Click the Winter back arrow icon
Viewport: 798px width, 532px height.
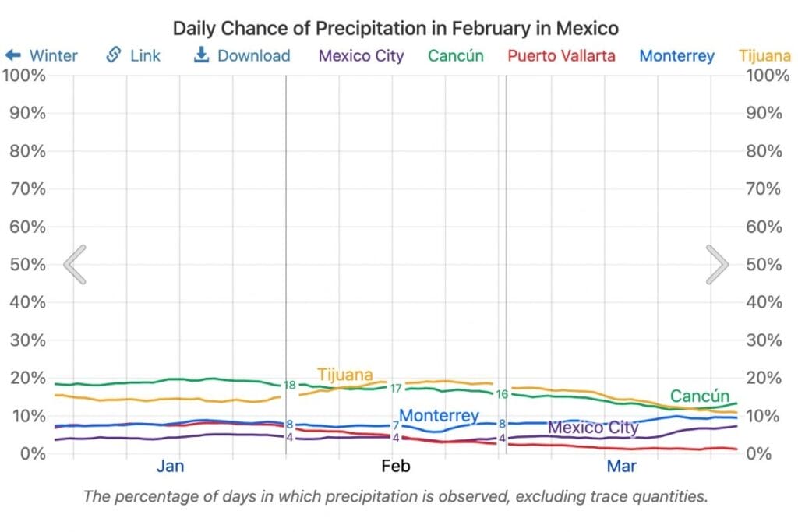click(12, 55)
